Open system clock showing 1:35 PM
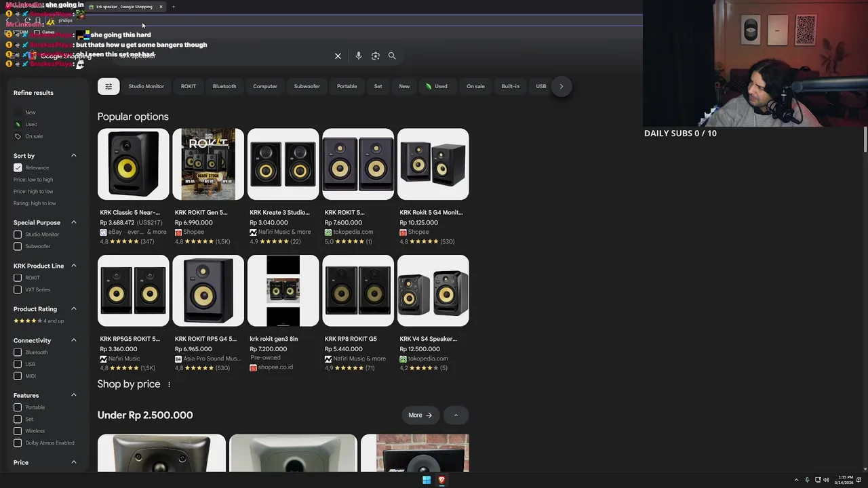 click(x=846, y=480)
